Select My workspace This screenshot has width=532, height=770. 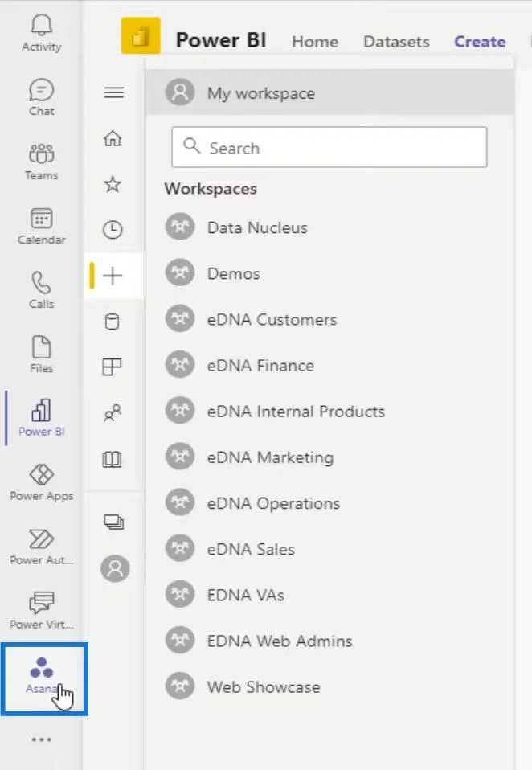329,92
